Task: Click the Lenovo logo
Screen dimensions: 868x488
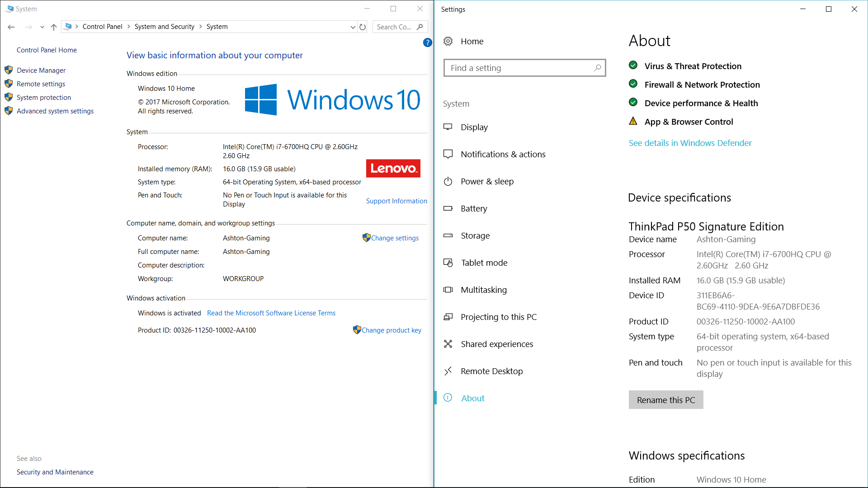Action: tap(393, 169)
